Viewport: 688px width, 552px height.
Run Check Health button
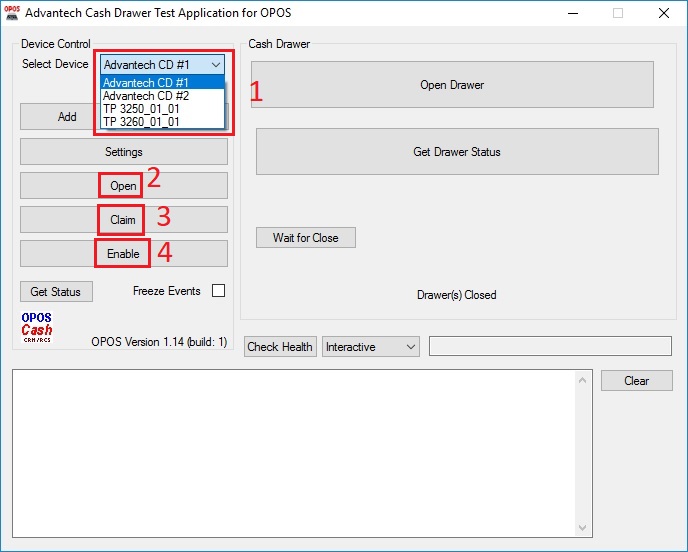tap(280, 347)
